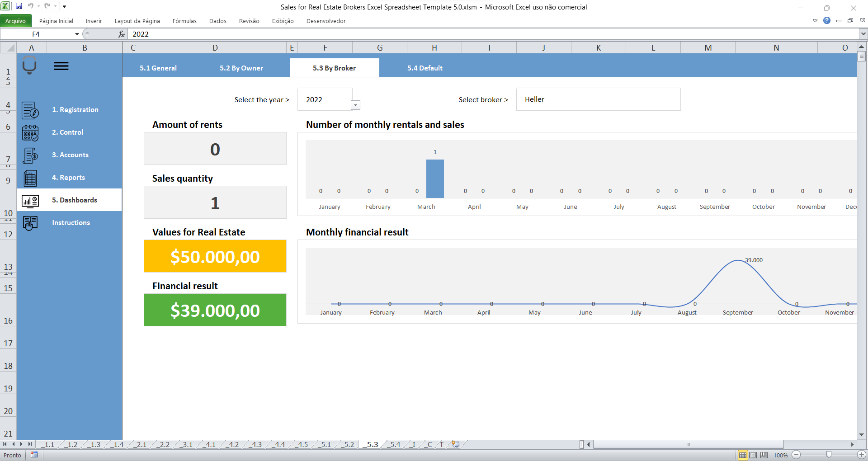
Task: Click the zoom slider handle
Action: point(829,455)
